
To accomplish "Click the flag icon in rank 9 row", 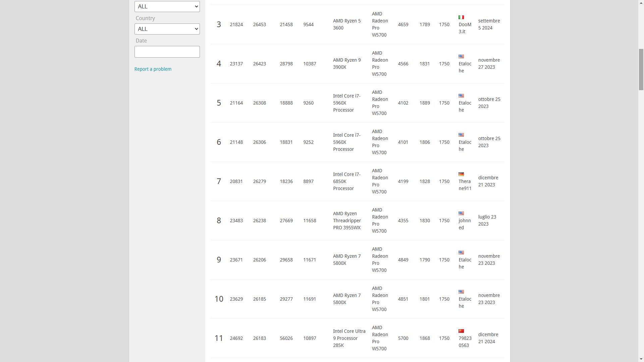I will coord(461,253).
